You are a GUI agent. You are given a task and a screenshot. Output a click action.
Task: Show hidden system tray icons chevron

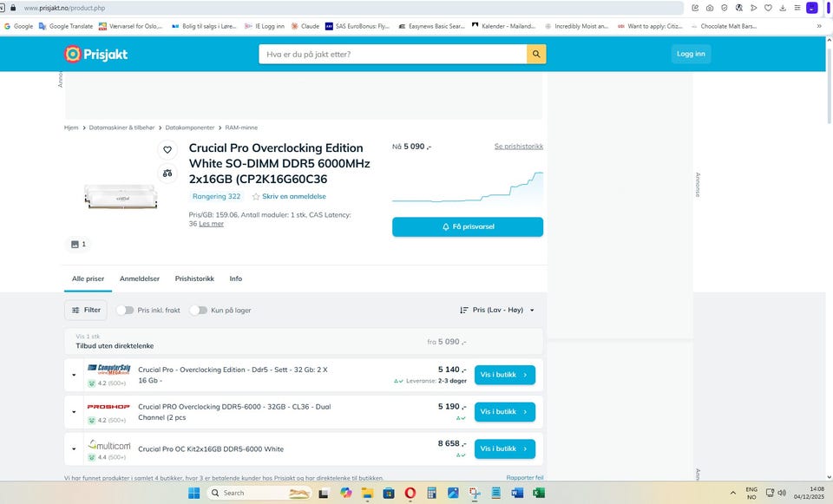(x=732, y=493)
